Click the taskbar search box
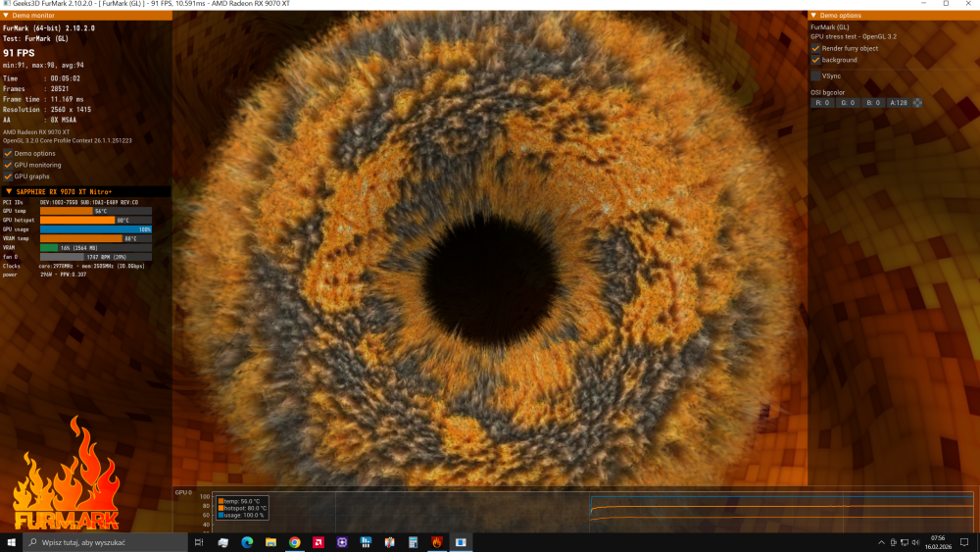Viewport: 980px width, 552px height. pos(105,542)
